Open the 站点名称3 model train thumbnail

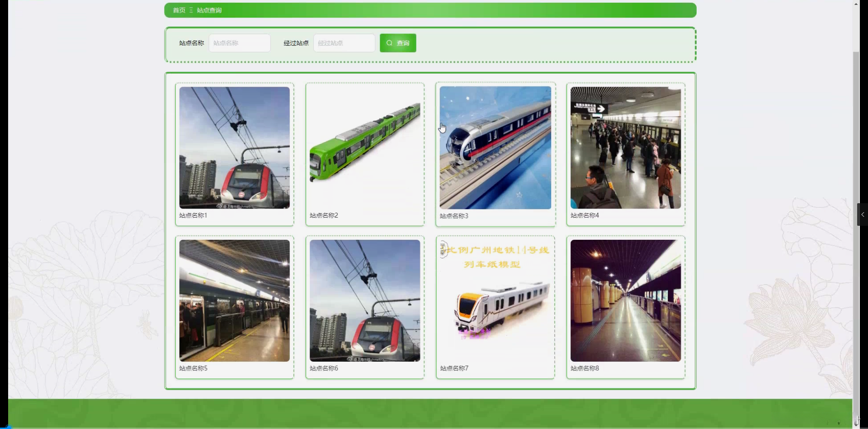tap(495, 148)
